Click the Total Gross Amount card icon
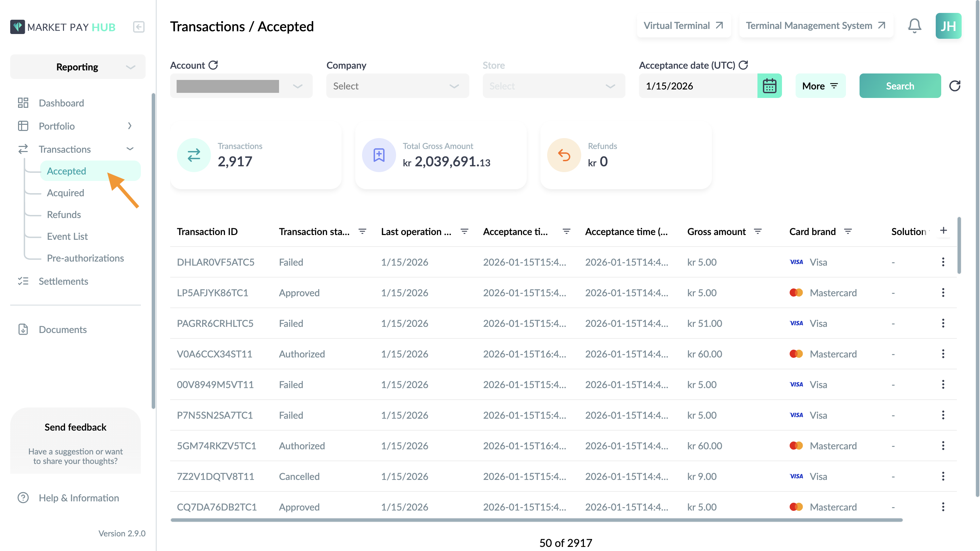This screenshot has height=551, width=980. point(378,155)
